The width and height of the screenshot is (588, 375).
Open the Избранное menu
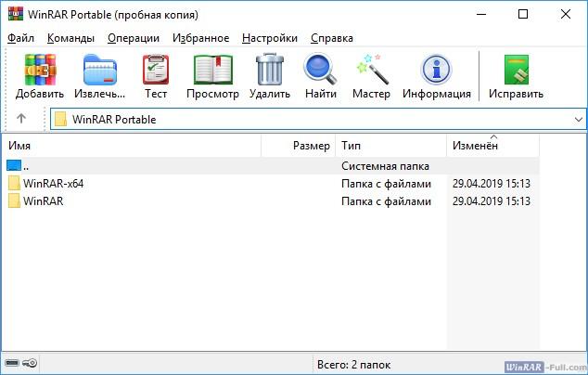200,38
